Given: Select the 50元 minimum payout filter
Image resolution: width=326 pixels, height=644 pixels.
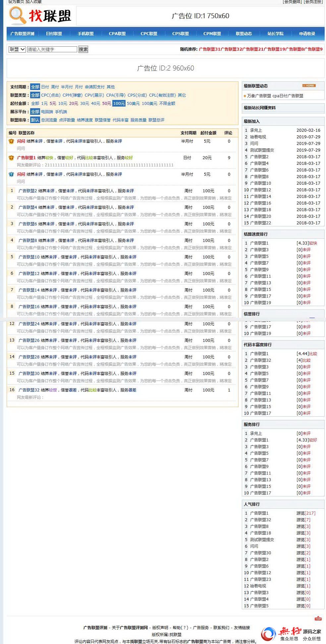Looking at the screenshot, I should [x=107, y=104].
